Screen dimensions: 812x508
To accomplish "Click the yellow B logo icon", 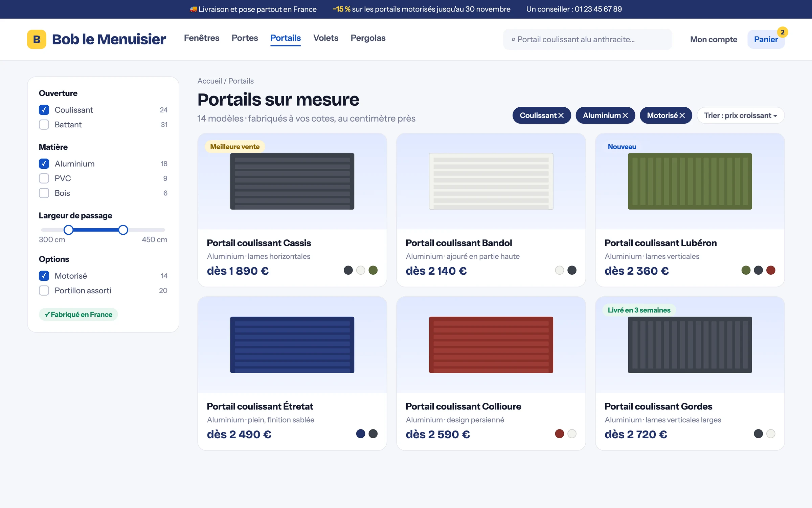I will [x=37, y=39].
